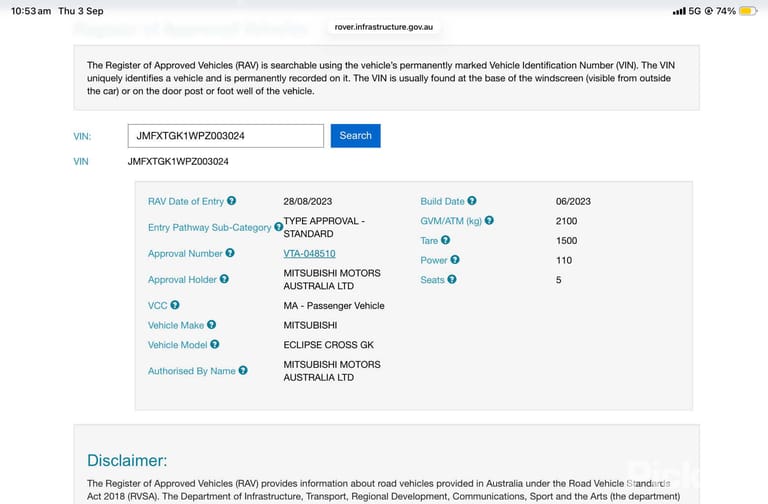This screenshot has height=504, width=768.
Task: Select the ECLIPSE CROSS GK model text
Action: 328,345
